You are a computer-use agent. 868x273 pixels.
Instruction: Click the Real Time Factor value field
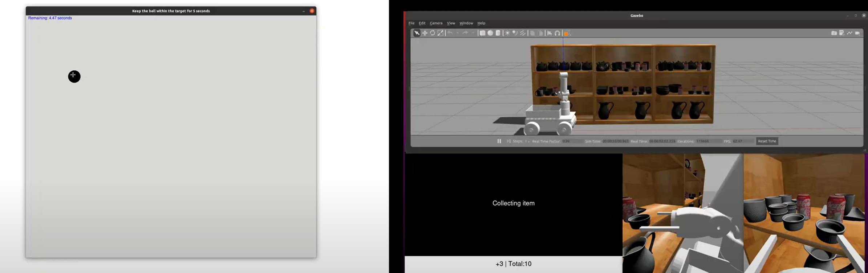tap(572, 141)
